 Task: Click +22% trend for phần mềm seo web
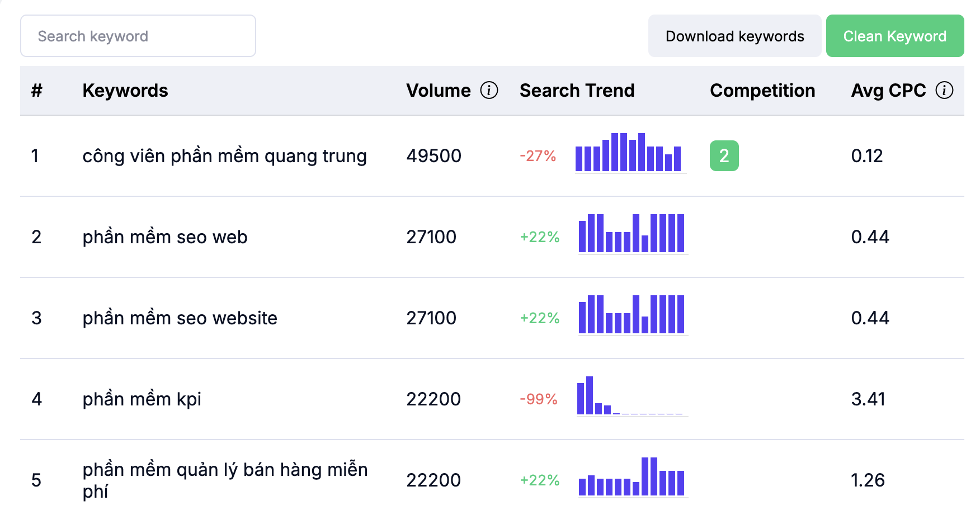540,237
